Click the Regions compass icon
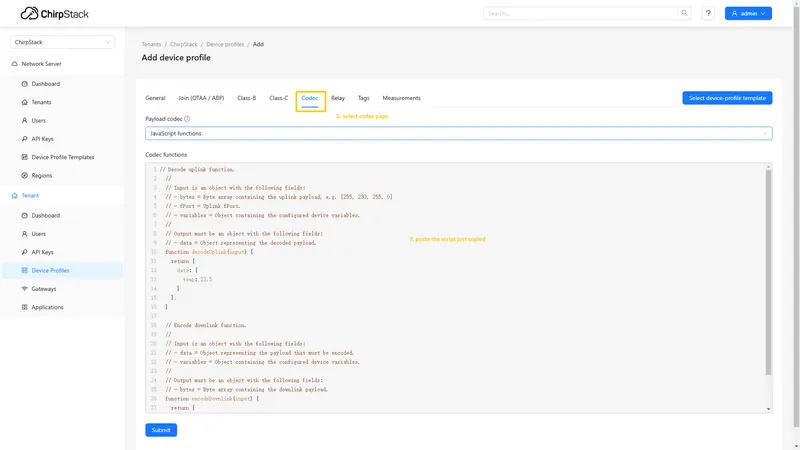 click(x=24, y=176)
